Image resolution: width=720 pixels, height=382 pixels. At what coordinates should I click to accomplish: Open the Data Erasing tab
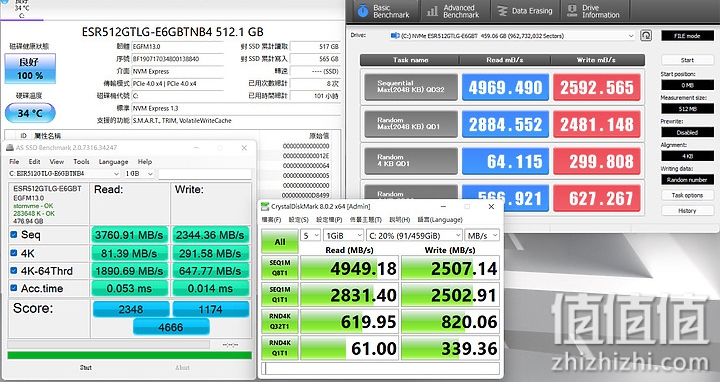[x=525, y=11]
